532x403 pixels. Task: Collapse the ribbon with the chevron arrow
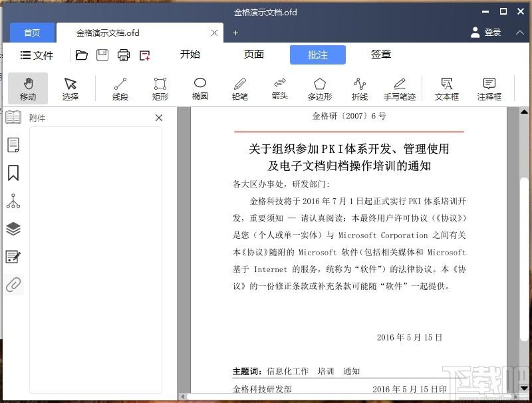tap(520, 33)
